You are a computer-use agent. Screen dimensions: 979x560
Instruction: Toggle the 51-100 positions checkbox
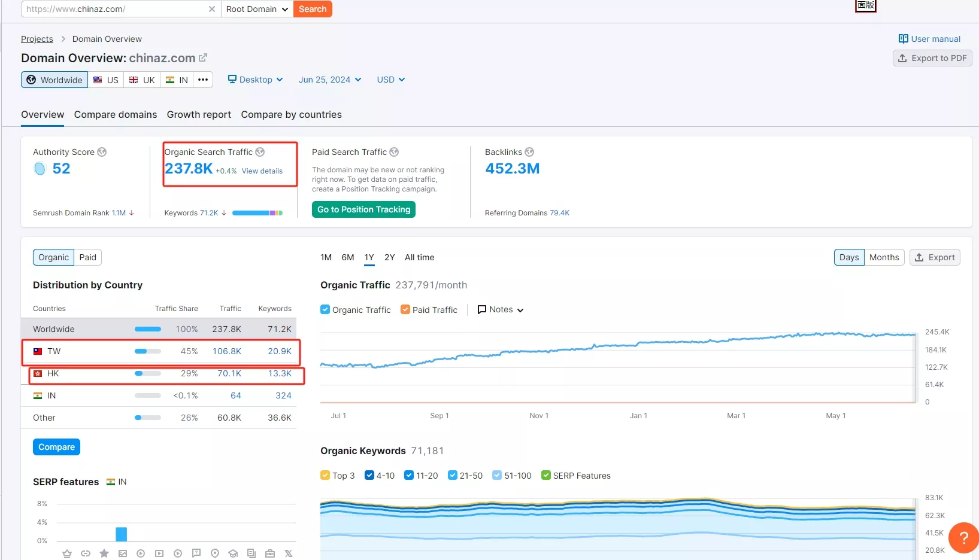click(x=497, y=475)
